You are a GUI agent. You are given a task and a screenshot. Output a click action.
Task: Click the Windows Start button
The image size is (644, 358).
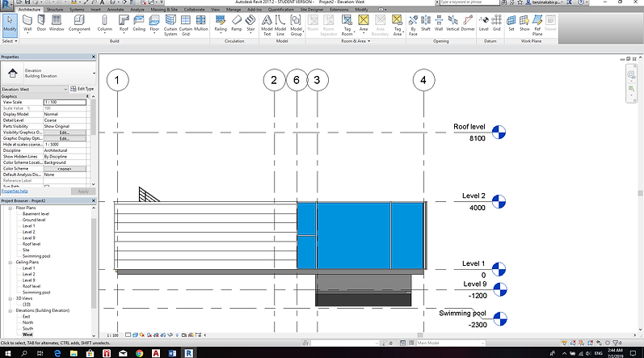coord(8,353)
